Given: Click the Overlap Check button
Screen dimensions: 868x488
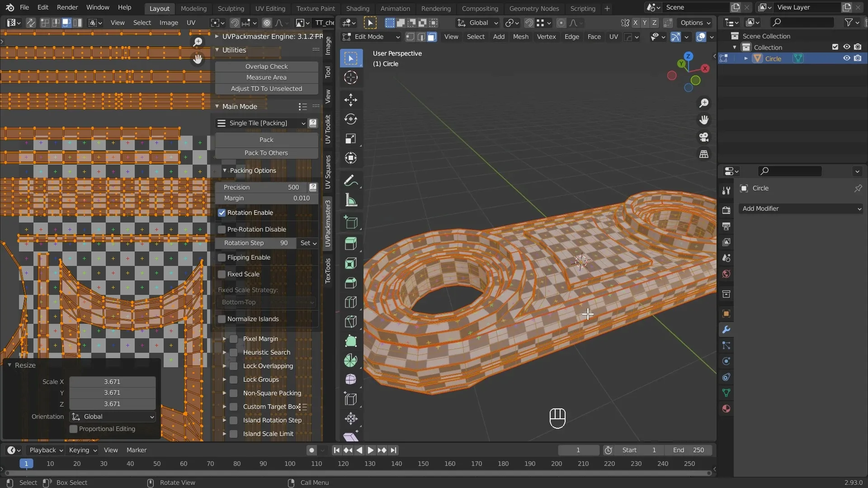Looking at the screenshot, I should coord(266,66).
